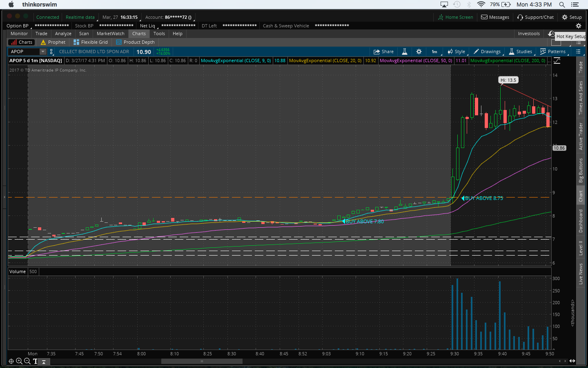Click the text note T icon
Image resolution: width=588 pixels, height=368 pixels.
point(35,361)
